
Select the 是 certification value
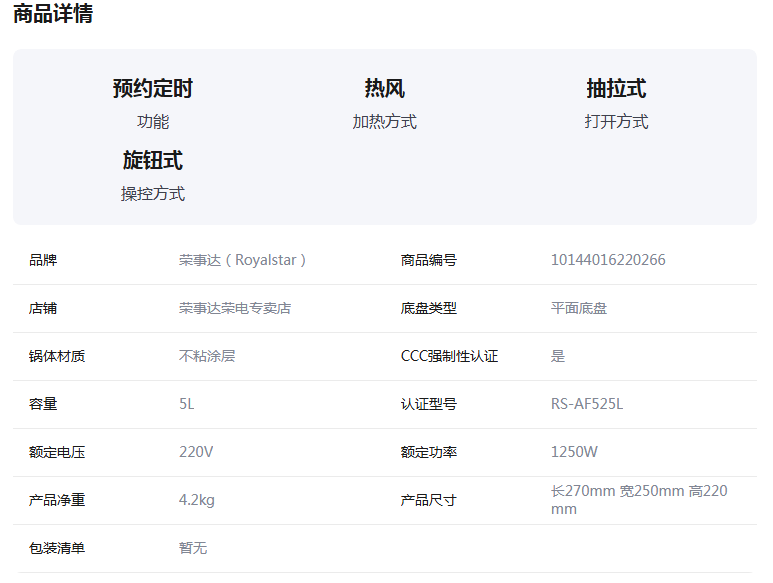pos(558,356)
